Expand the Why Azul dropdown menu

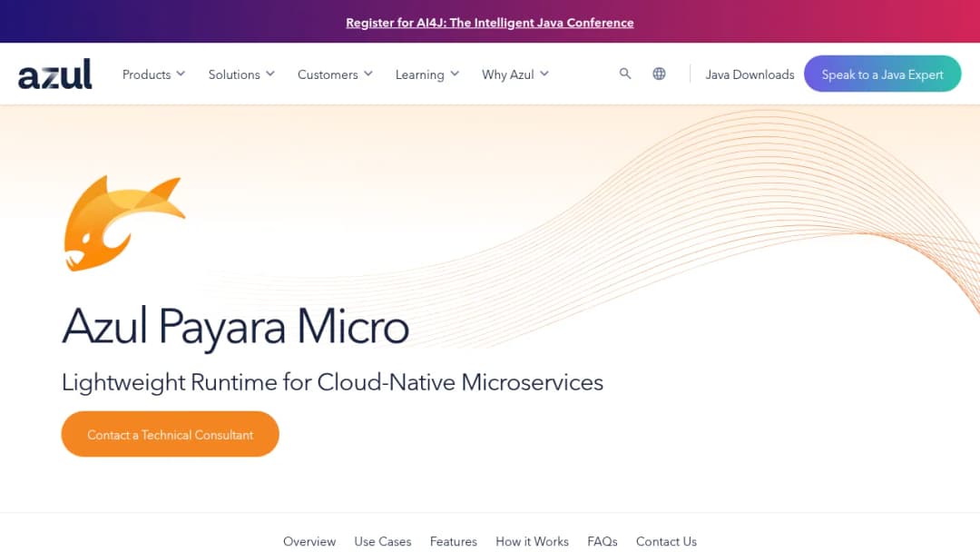[x=515, y=74]
